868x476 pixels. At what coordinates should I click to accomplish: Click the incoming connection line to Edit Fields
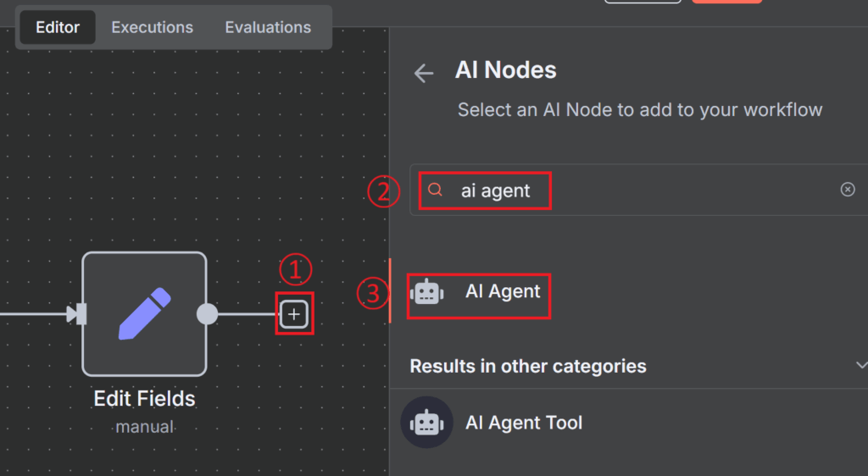[x=34, y=314]
